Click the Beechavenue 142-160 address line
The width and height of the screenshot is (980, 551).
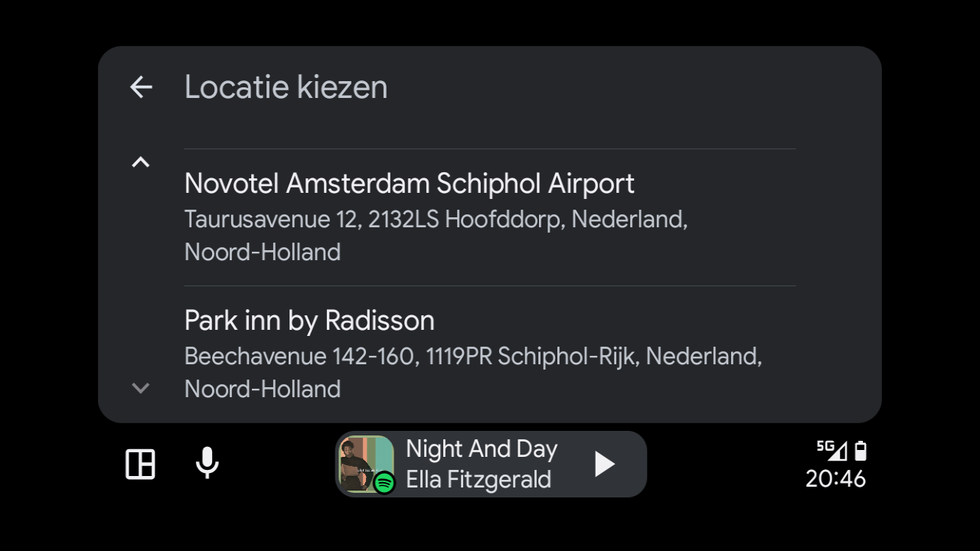[x=472, y=357]
